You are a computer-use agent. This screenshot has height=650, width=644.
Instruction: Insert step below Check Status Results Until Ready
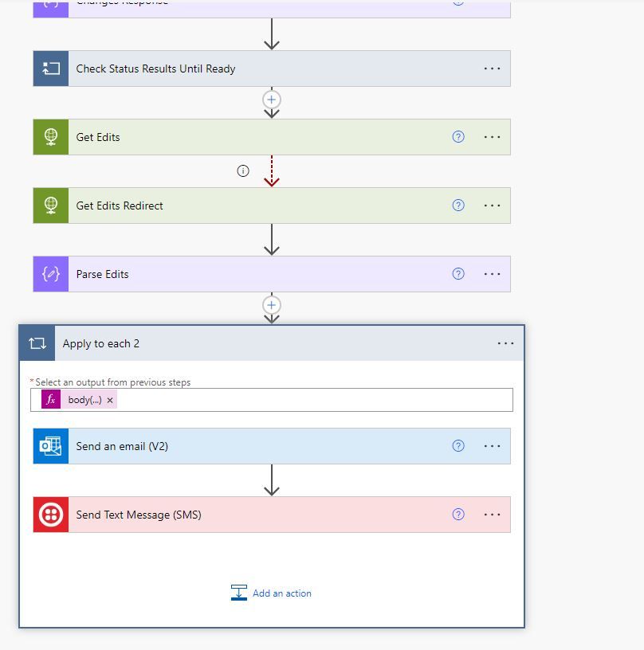(x=272, y=100)
